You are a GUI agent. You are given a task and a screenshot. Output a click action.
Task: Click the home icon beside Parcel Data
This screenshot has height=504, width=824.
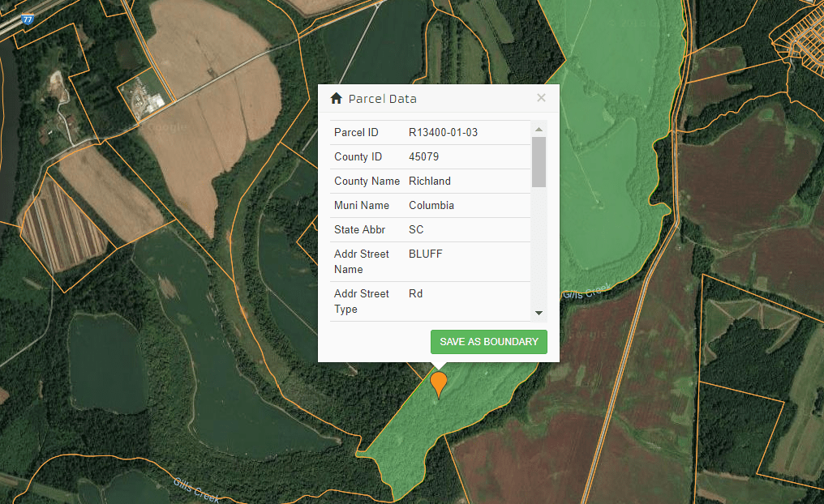tap(336, 98)
